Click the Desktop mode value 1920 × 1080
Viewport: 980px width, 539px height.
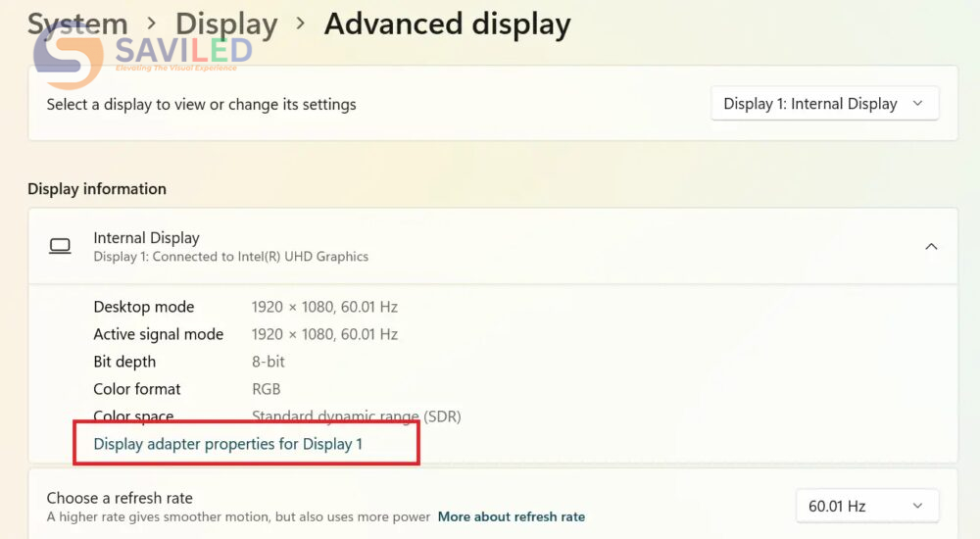pyautogui.click(x=324, y=307)
